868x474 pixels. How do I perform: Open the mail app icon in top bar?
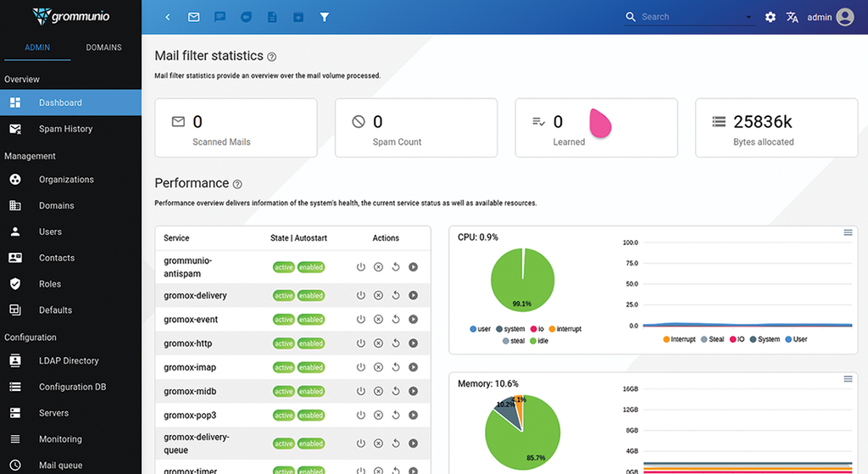point(194,17)
